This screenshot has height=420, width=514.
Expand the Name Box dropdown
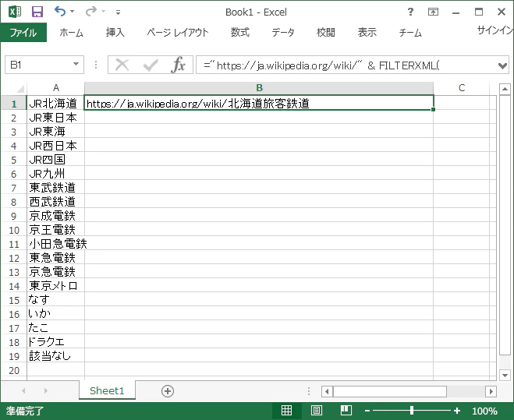(x=76, y=65)
